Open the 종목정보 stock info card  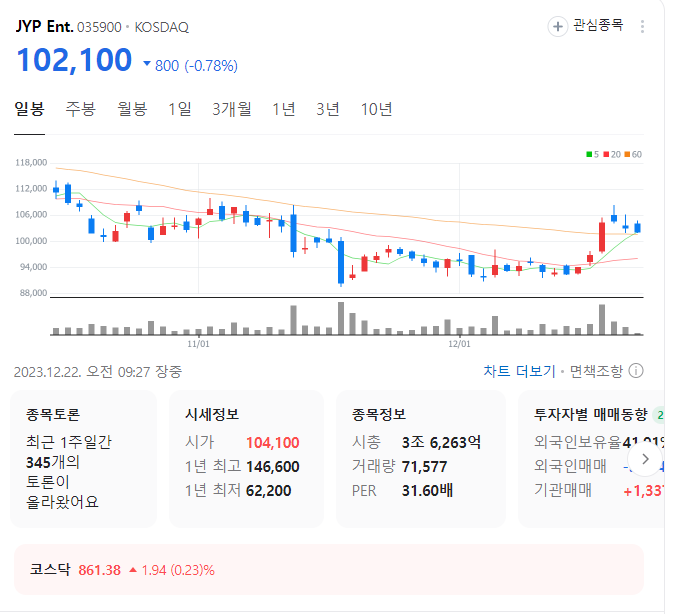[421, 459]
